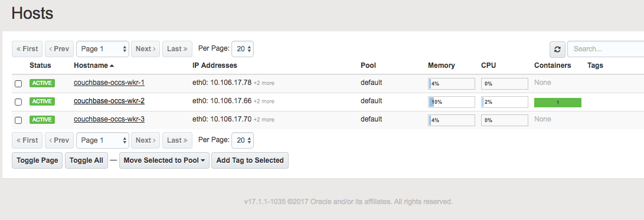
Task: Click the Status column header
Action: click(40, 65)
